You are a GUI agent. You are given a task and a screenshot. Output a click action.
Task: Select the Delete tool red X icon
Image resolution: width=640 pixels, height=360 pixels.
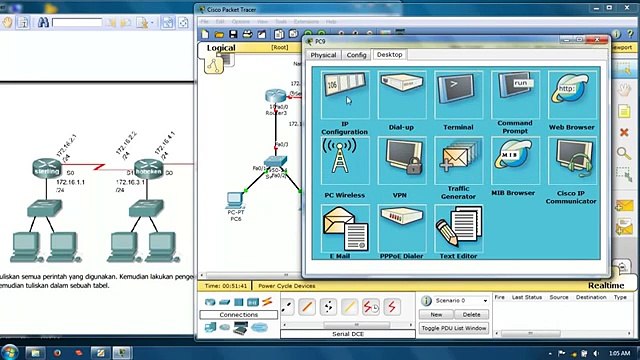click(x=624, y=132)
